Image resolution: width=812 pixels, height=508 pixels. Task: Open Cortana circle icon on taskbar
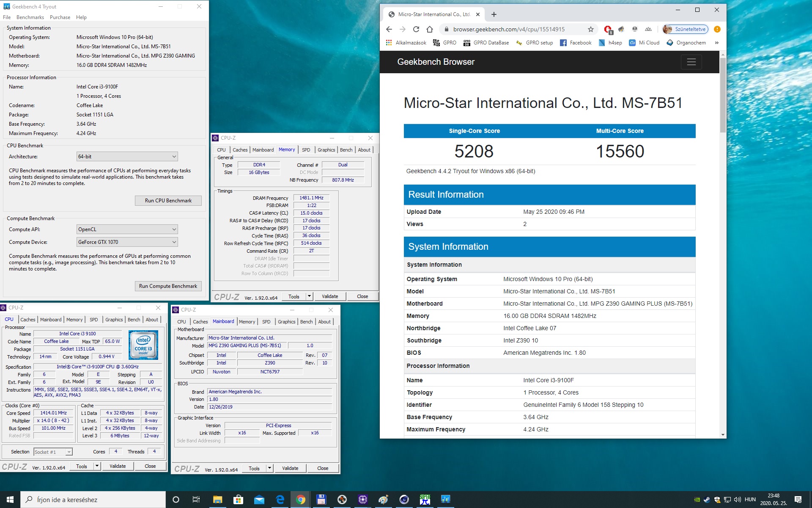pos(176,500)
